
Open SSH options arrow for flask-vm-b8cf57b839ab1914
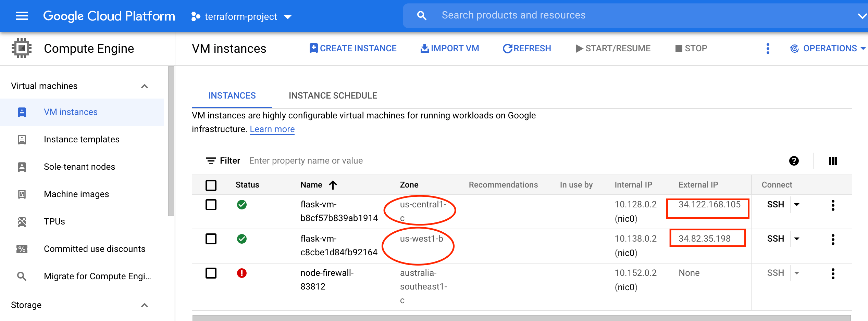tap(797, 205)
